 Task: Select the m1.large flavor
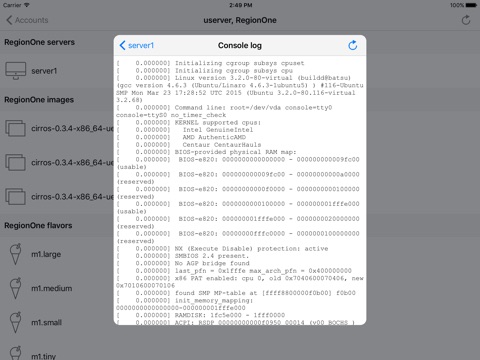click(x=46, y=254)
